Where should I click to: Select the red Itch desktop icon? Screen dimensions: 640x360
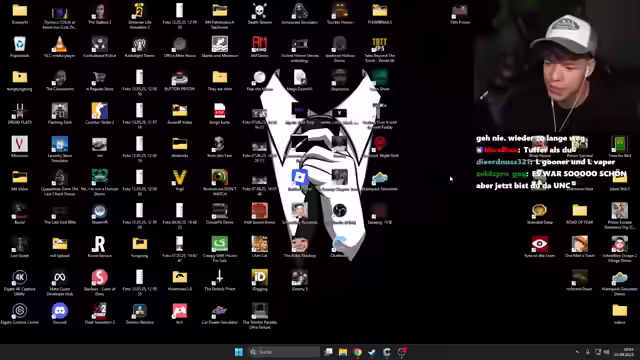(180, 311)
